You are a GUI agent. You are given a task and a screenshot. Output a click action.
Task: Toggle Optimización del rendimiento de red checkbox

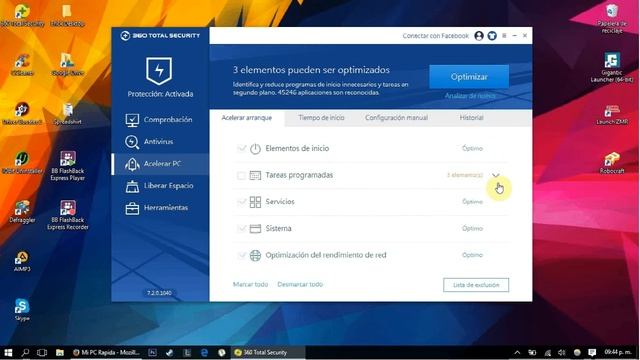(241, 255)
